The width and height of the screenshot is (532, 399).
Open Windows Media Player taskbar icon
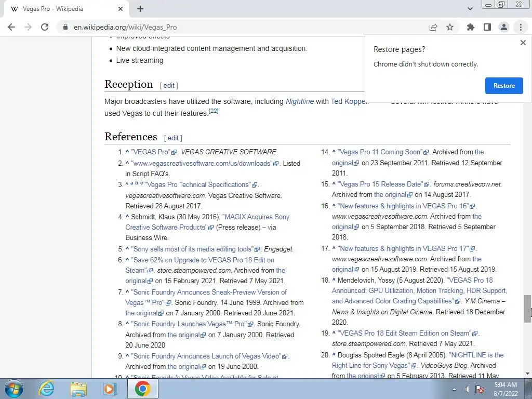point(110,389)
